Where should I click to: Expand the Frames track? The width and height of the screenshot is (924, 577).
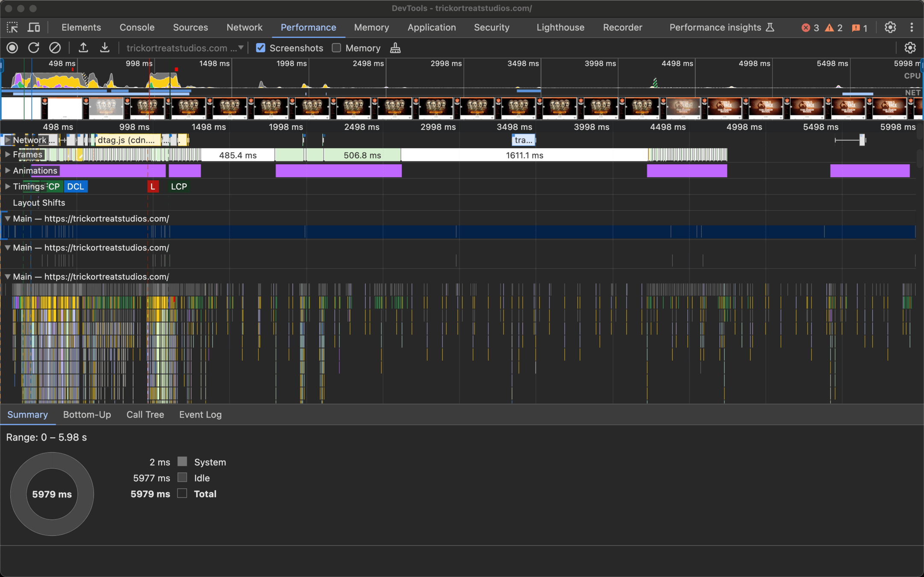(7, 155)
